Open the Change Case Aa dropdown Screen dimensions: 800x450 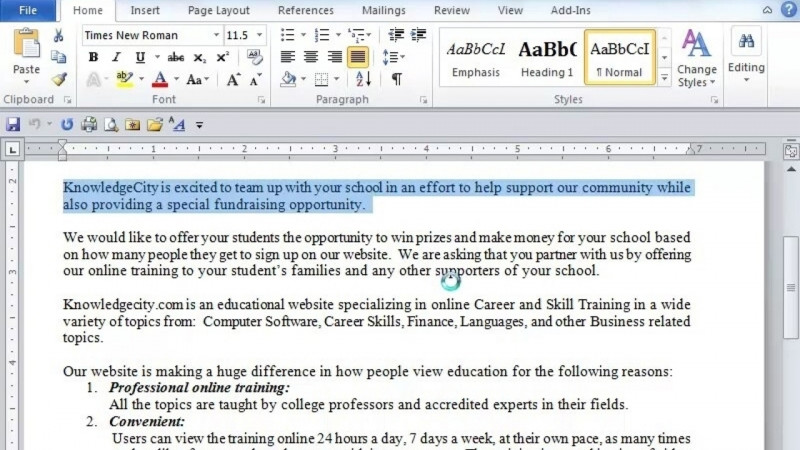[x=197, y=80]
